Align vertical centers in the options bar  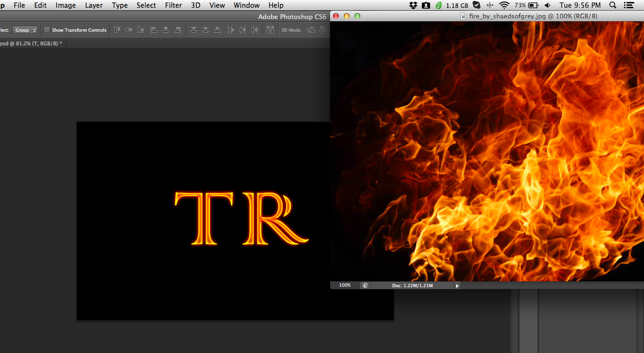[128, 30]
